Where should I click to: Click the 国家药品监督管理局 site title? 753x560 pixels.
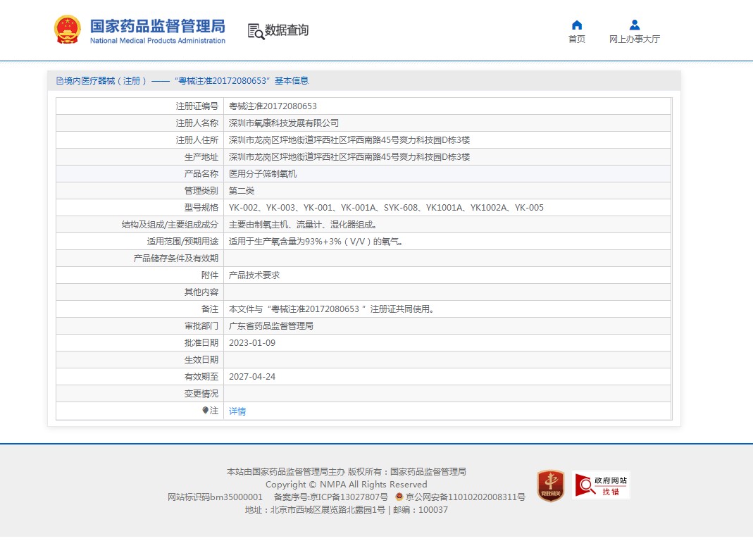click(157, 27)
